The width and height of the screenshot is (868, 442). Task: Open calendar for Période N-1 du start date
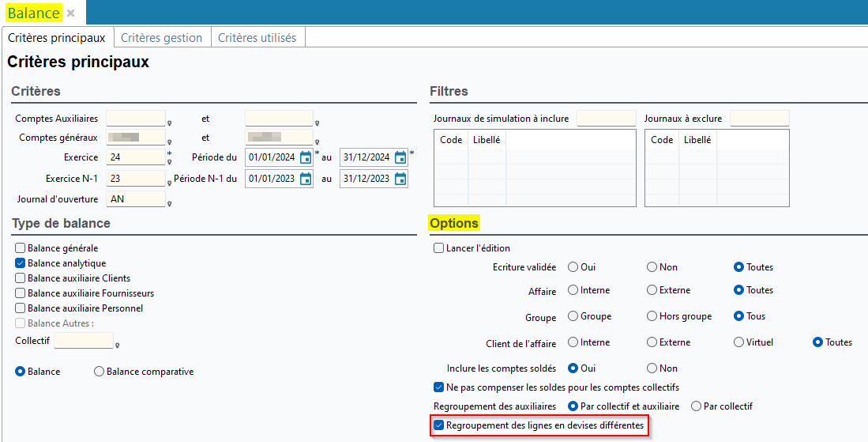[x=306, y=179]
